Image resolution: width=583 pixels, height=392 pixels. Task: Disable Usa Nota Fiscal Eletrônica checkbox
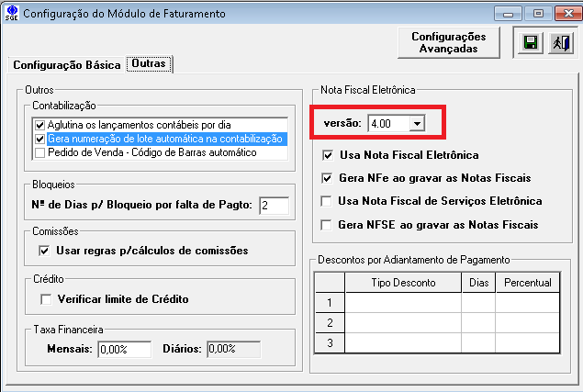pyautogui.click(x=328, y=155)
